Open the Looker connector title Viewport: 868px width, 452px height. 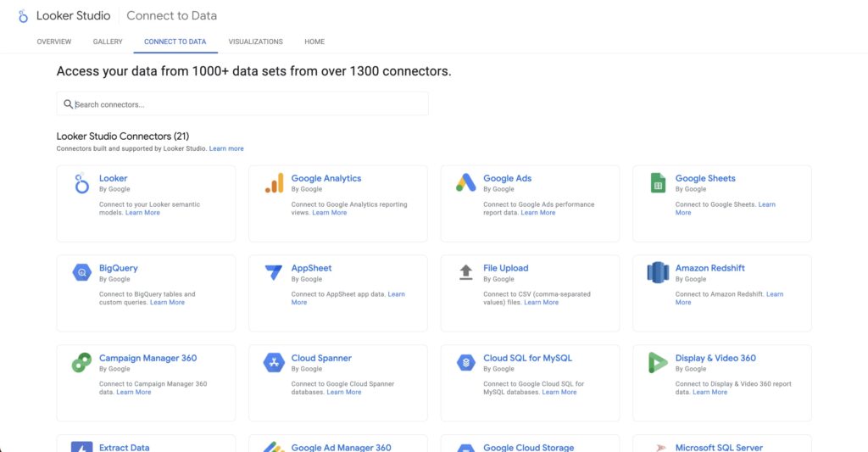(113, 178)
